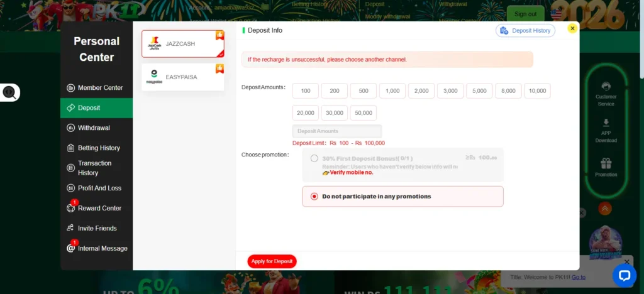
Task: Select deposit amount 50,000
Action: point(364,112)
